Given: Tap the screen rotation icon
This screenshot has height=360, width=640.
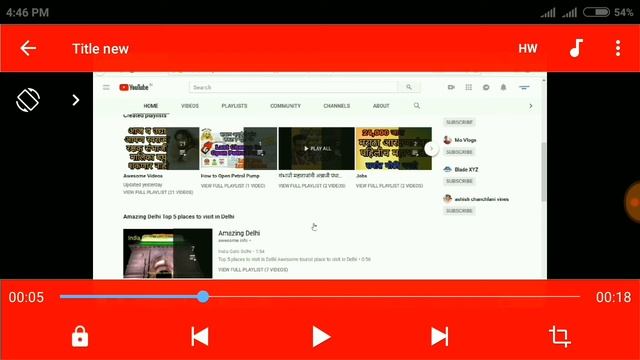Looking at the screenshot, I should coord(28,100).
